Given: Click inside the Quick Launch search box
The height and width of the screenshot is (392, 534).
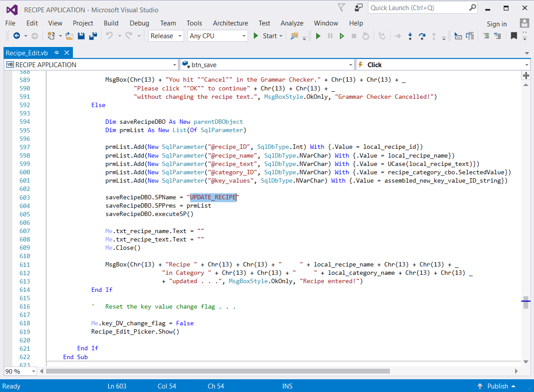Looking at the screenshot, I should tap(419, 7).
